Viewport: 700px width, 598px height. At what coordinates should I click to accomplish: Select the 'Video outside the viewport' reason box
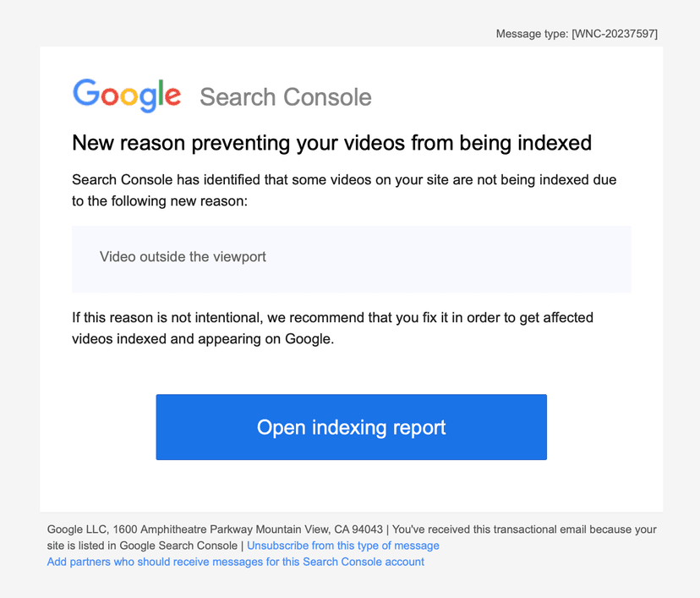pyautogui.click(x=351, y=258)
